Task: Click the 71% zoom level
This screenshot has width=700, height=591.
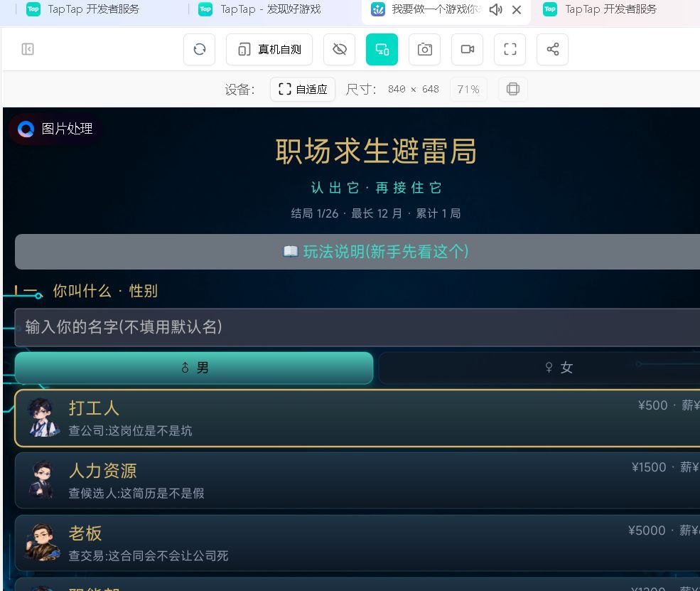Action: pos(468,90)
